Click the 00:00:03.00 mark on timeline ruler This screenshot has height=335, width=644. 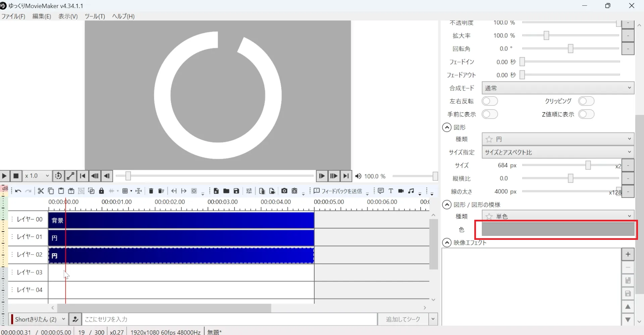point(222,202)
